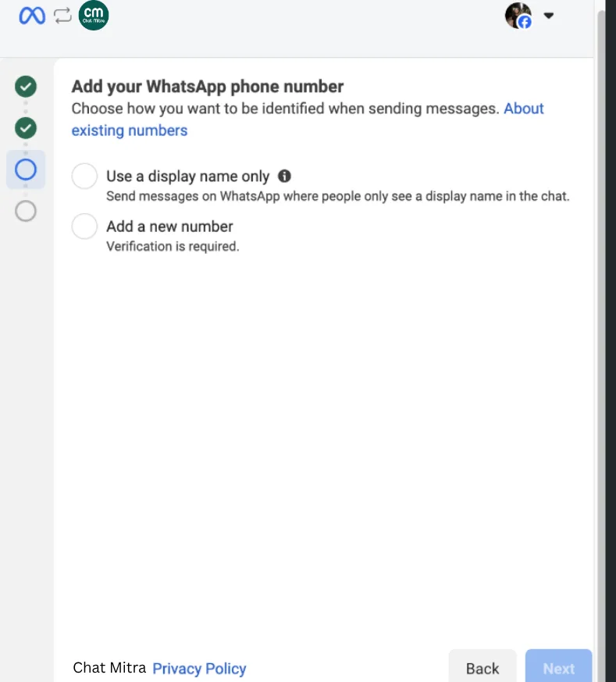Image resolution: width=616 pixels, height=682 pixels.
Task: Click the Meta infinity logo
Action: pos(32,16)
